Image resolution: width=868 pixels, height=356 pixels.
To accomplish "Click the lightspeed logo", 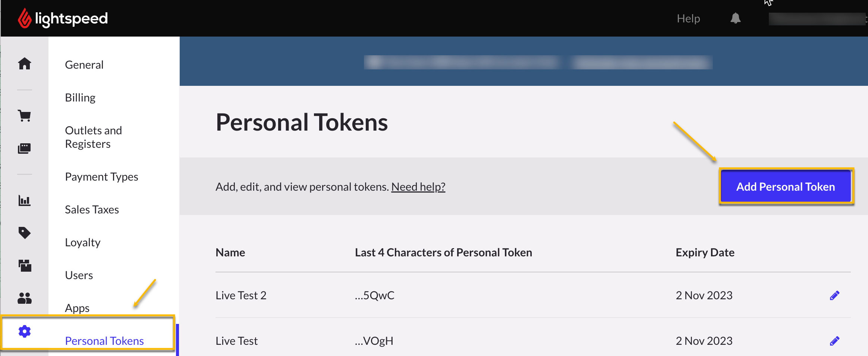I will click(63, 18).
